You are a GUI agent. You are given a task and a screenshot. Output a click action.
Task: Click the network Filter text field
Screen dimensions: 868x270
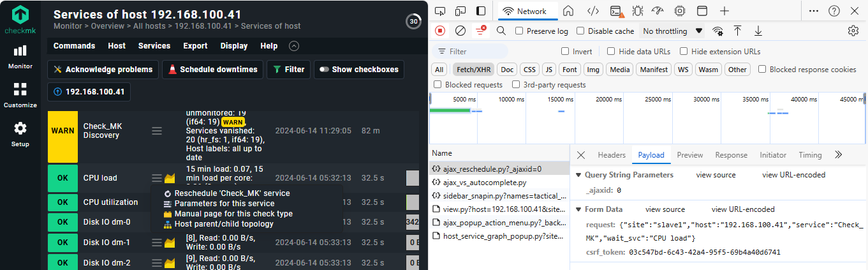click(475, 52)
